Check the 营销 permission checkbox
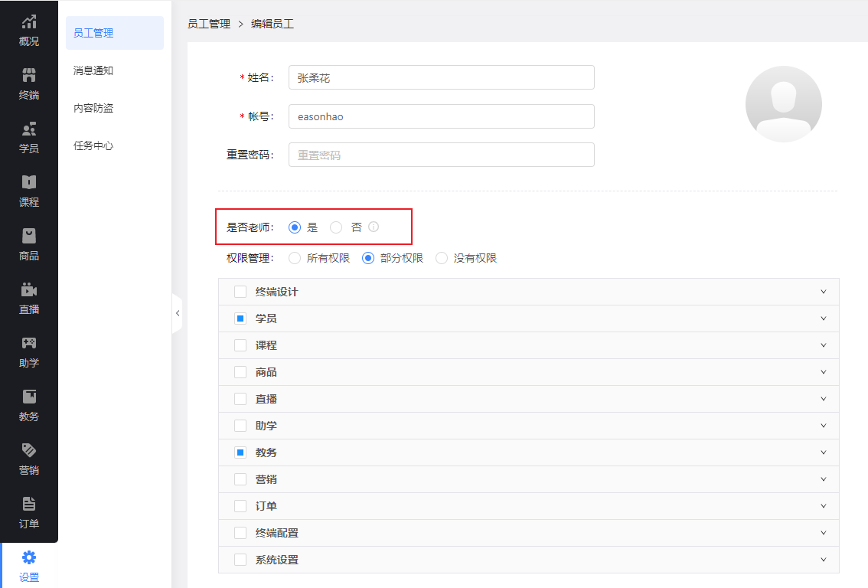The height and width of the screenshot is (588, 868). pyautogui.click(x=240, y=479)
